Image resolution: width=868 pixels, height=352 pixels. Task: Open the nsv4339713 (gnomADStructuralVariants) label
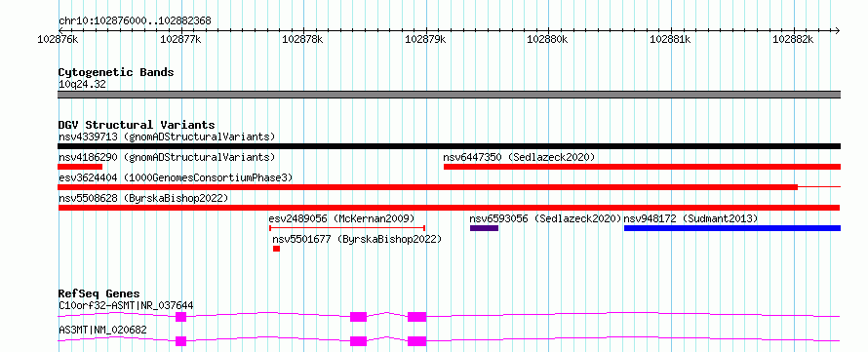pyautogui.click(x=167, y=137)
